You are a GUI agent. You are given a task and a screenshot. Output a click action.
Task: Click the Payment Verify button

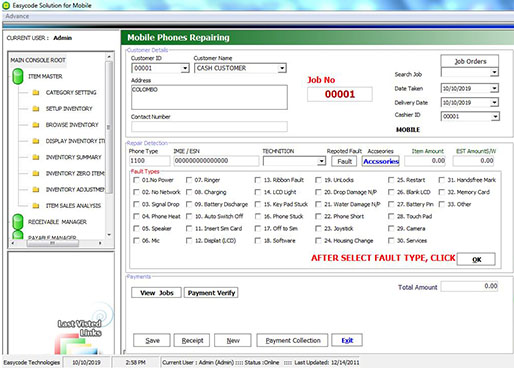tap(211, 293)
